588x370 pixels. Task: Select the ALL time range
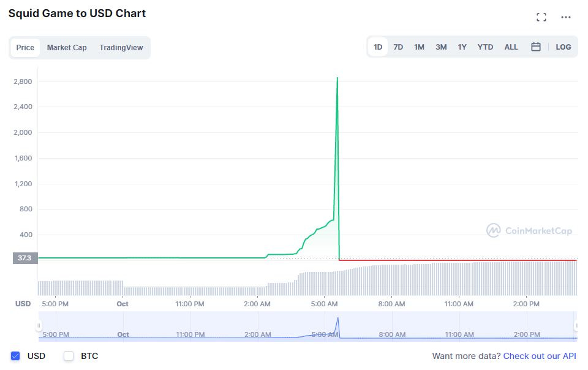(x=511, y=47)
